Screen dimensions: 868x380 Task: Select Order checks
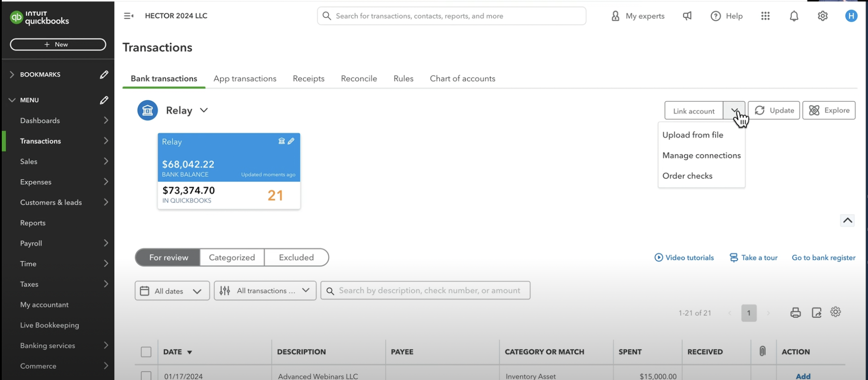(687, 176)
